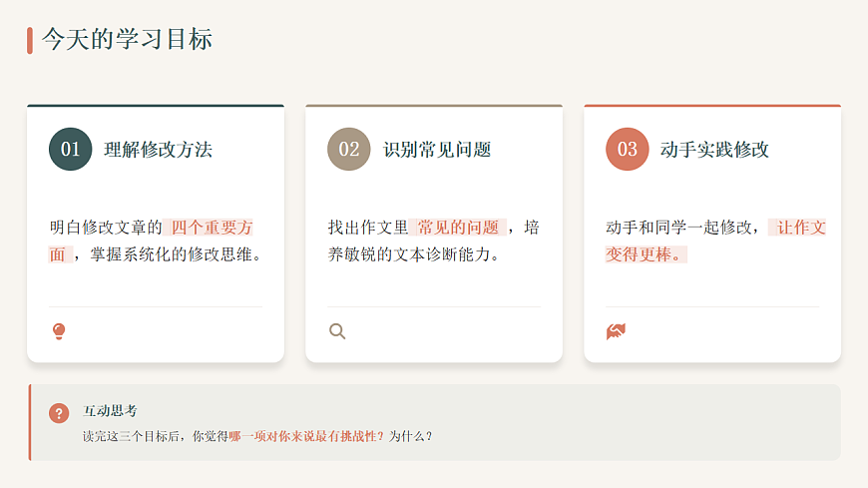The image size is (868, 488).
Task: Click the text 读完这三个目标后
Action: 131,436
